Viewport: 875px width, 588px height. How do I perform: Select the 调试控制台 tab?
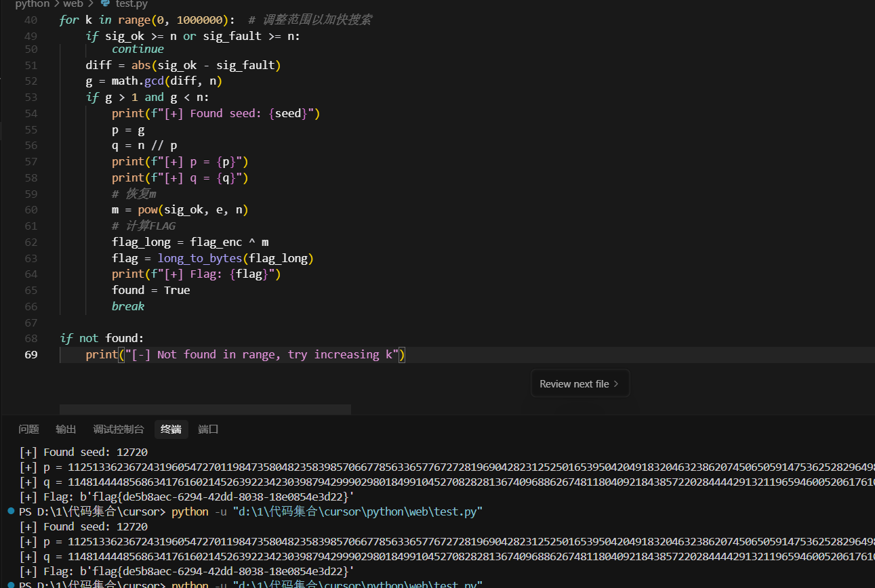click(118, 429)
